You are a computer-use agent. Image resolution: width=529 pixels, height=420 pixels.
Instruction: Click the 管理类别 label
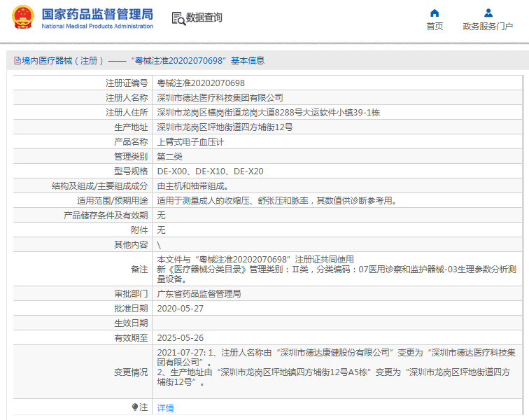pyautogui.click(x=131, y=157)
